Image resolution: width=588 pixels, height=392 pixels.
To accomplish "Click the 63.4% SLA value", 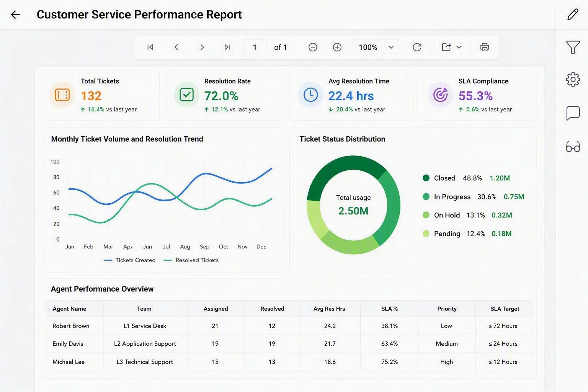I will pyautogui.click(x=389, y=344).
